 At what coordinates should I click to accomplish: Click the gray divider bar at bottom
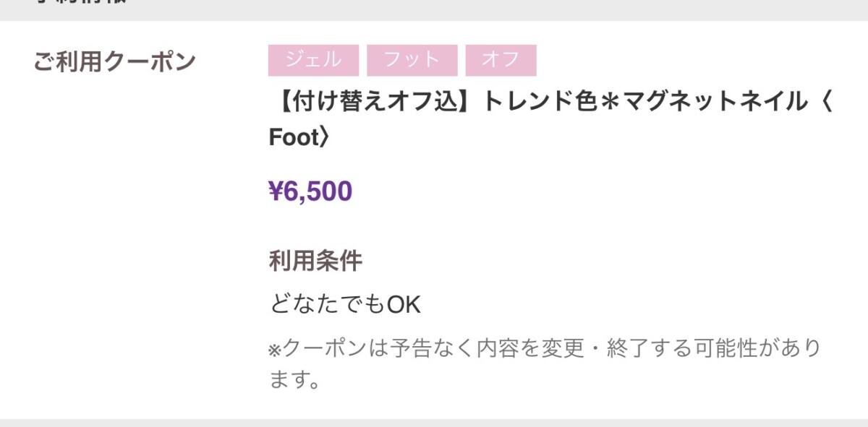(x=434, y=423)
